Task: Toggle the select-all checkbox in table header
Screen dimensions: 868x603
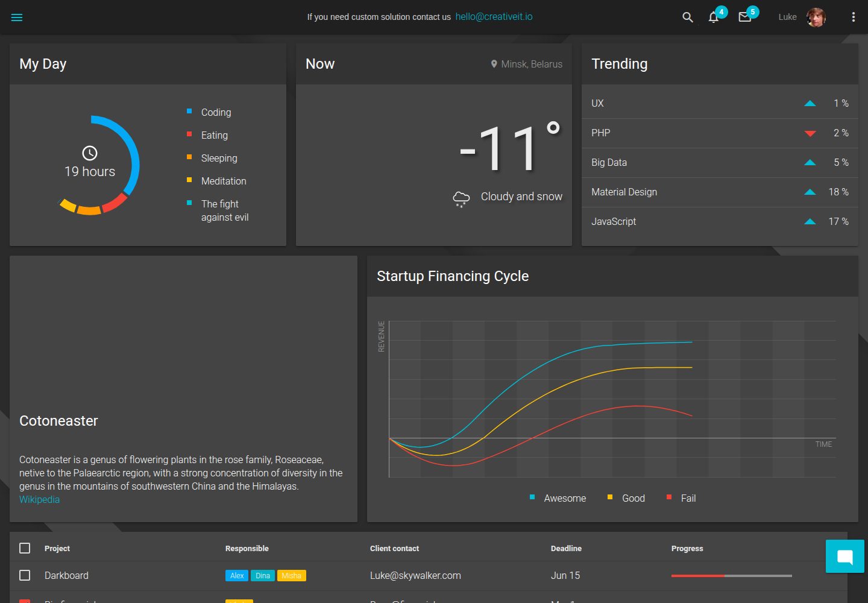Action: (25, 548)
